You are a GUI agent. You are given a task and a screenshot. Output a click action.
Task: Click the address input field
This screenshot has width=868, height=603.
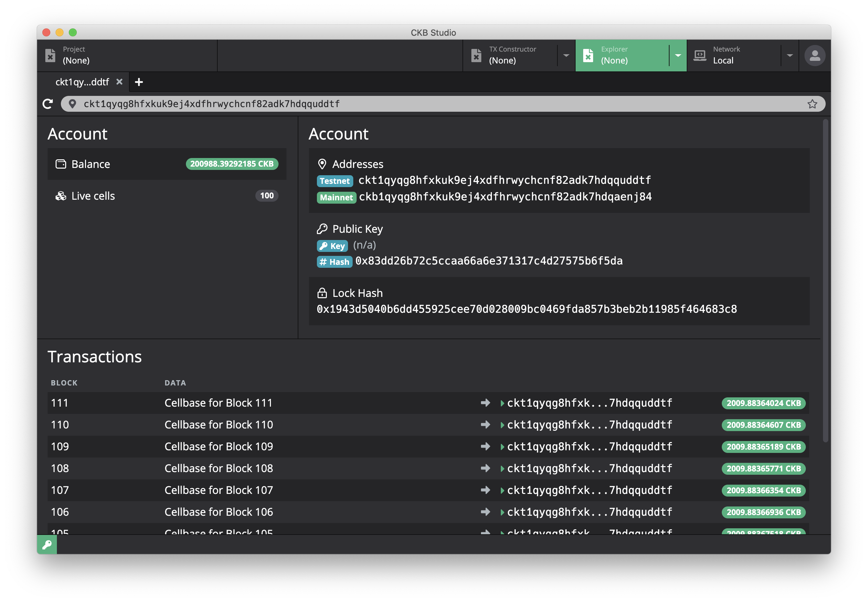(416, 104)
